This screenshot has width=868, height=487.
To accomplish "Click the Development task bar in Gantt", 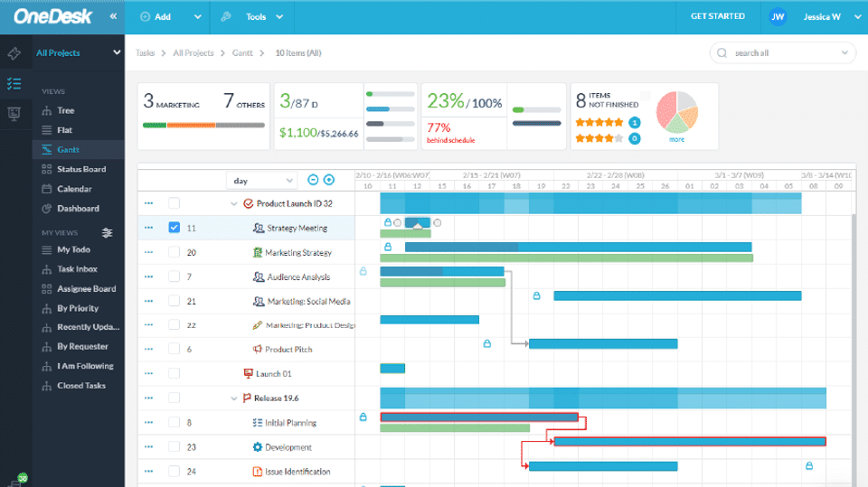I will 689,442.
